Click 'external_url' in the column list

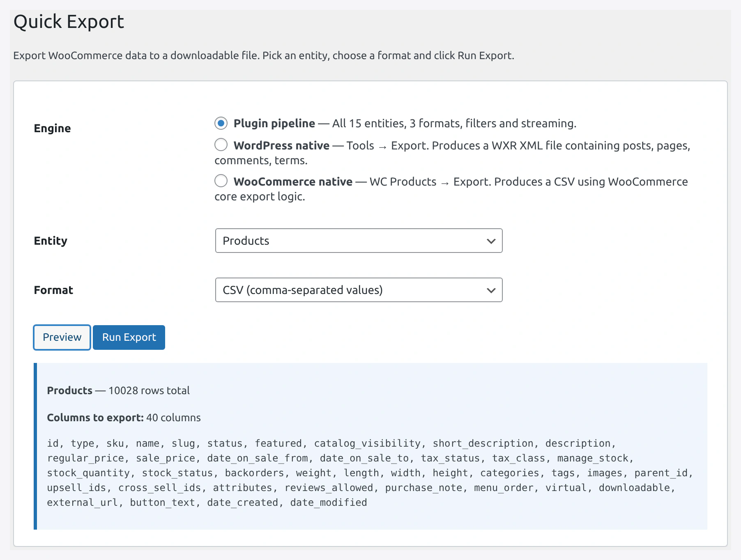(83, 503)
